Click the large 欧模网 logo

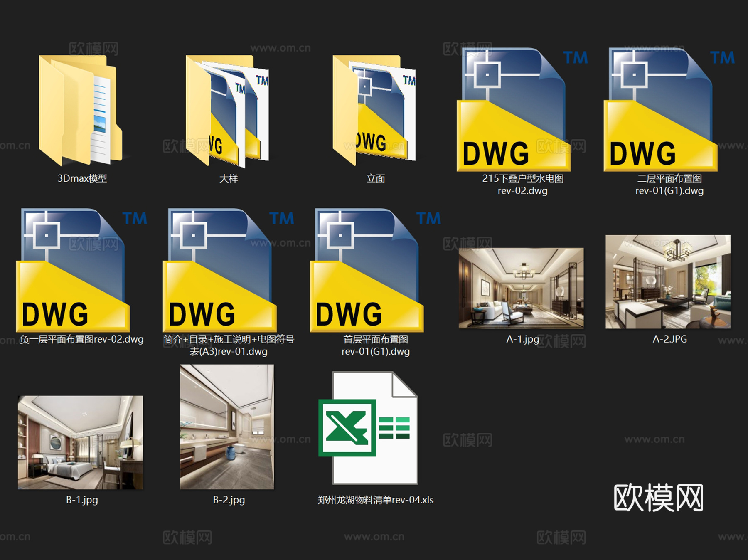pos(658,498)
